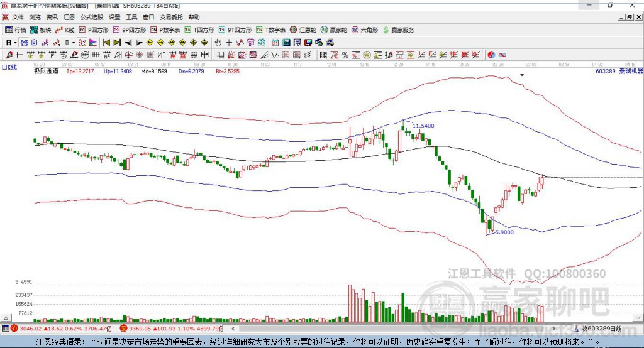Select the red target circle tool
Image resolution: width=644 pixels, height=348 pixels.
click(128, 55)
